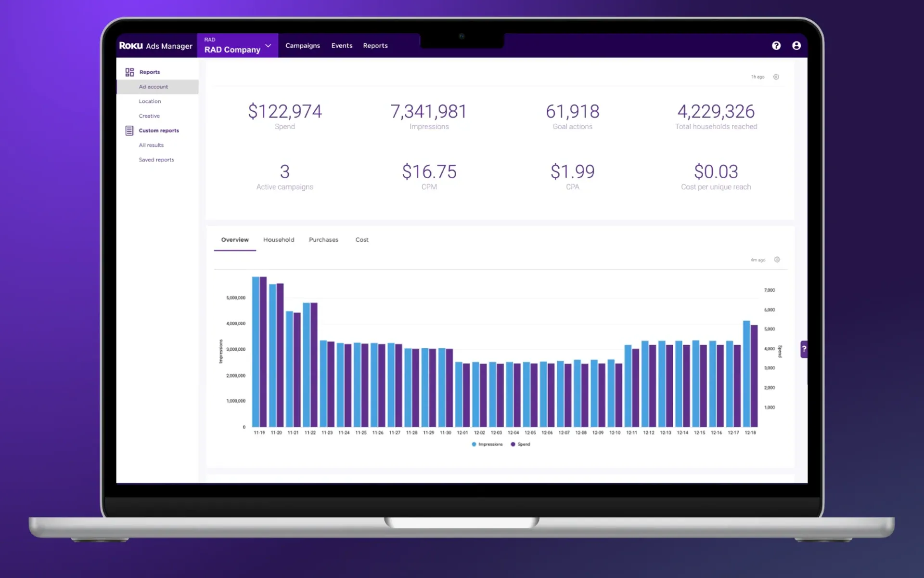Click the top chart settings gear icon
This screenshot has height=578, width=924.
coord(776,77)
